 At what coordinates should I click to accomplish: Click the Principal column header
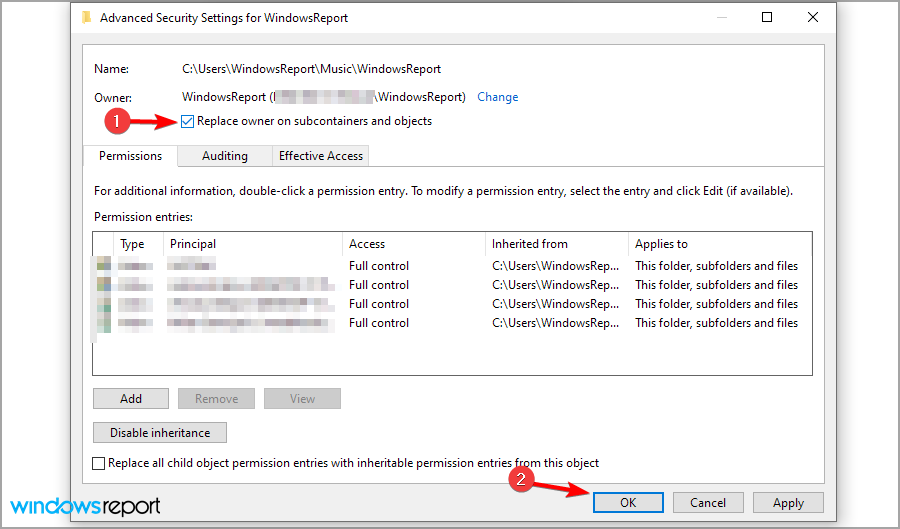(x=193, y=244)
